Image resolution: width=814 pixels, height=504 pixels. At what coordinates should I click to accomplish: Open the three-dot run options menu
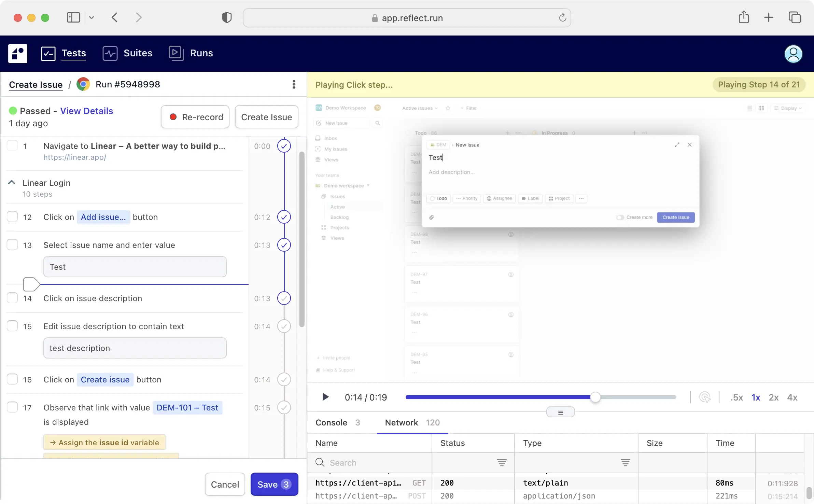(x=294, y=84)
